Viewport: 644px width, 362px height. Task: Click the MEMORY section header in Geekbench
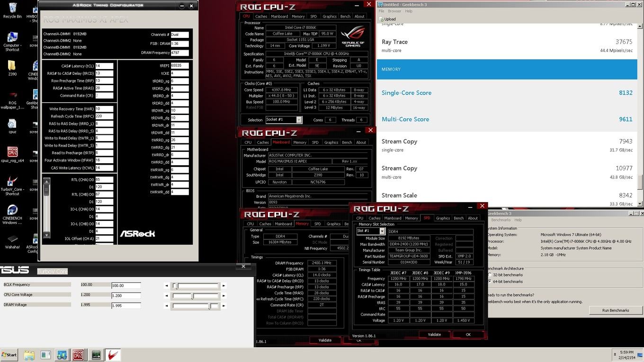tap(507, 69)
